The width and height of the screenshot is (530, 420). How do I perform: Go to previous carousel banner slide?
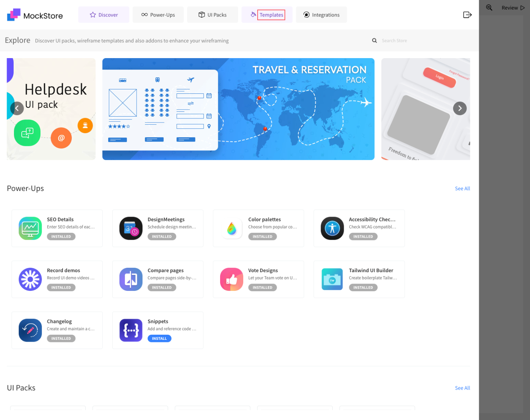(17, 108)
